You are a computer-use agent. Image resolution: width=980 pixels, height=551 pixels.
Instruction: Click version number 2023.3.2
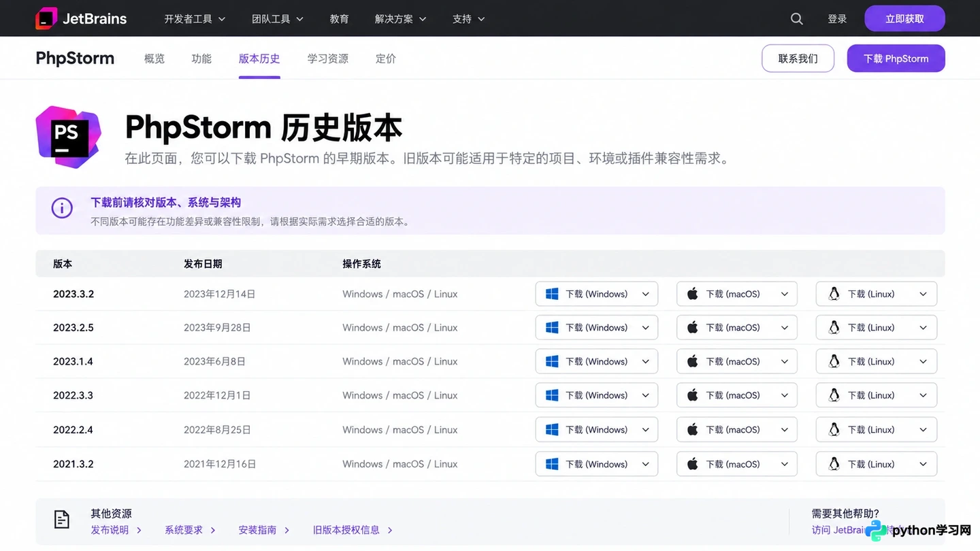tap(73, 294)
